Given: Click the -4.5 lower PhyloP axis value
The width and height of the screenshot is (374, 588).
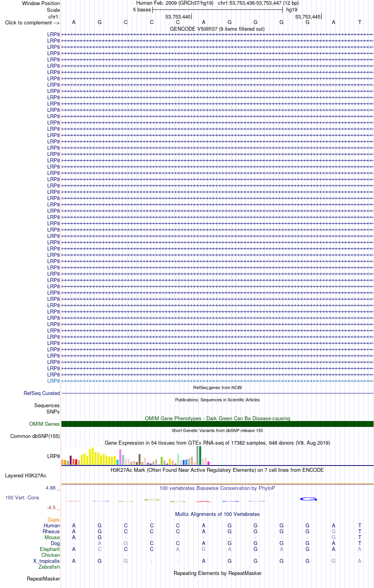Looking at the screenshot, I should pos(51,507).
